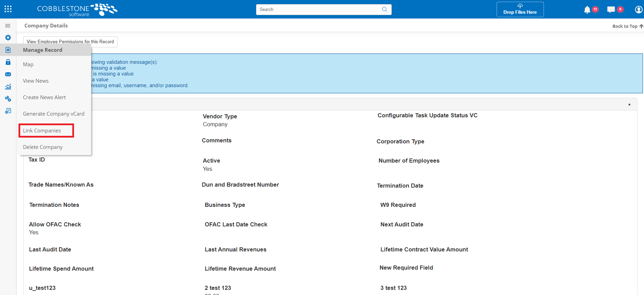Click the Vendor Type label
The height and width of the screenshot is (295, 644).
(220, 117)
